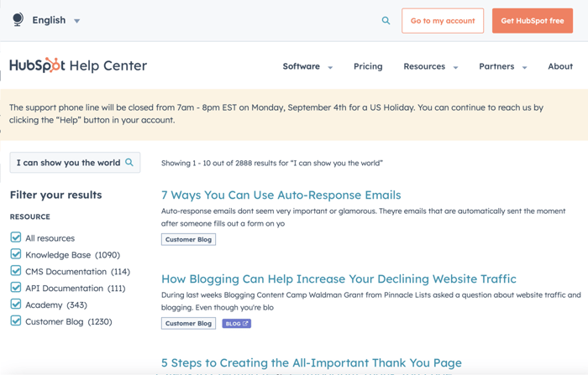
Task: Open the About menu item
Action: (560, 66)
